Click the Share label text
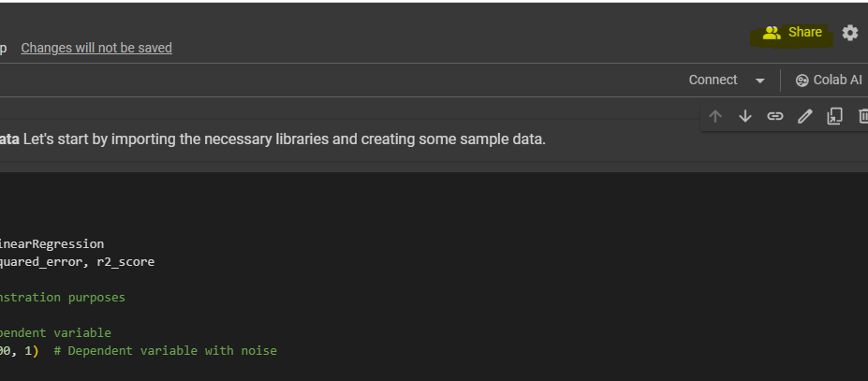Viewport: 868px width, 381px height. click(x=805, y=33)
